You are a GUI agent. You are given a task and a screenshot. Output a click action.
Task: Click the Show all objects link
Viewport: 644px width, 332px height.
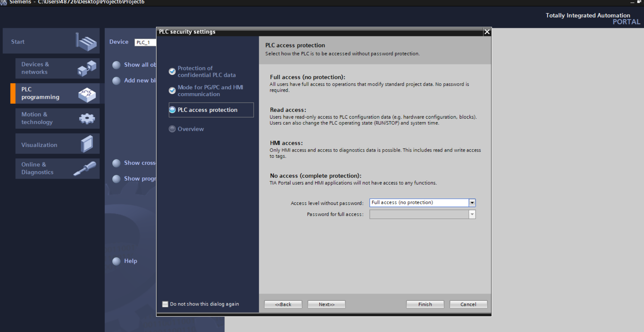tap(140, 65)
